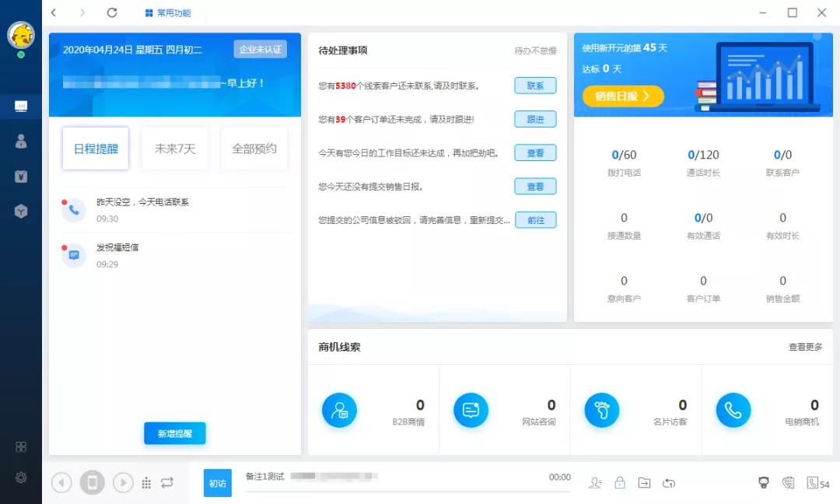
Task: Select the 全部预约 tab
Action: click(x=254, y=149)
